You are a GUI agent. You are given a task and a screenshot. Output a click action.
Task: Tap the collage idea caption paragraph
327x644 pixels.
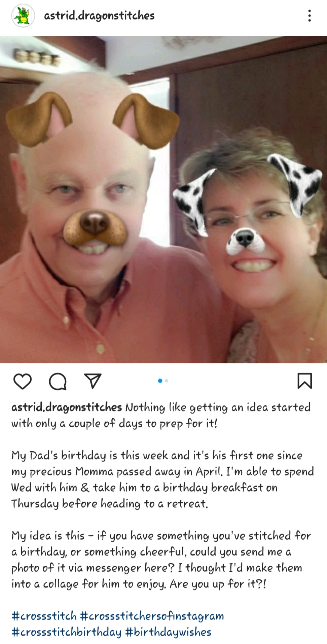161,560
